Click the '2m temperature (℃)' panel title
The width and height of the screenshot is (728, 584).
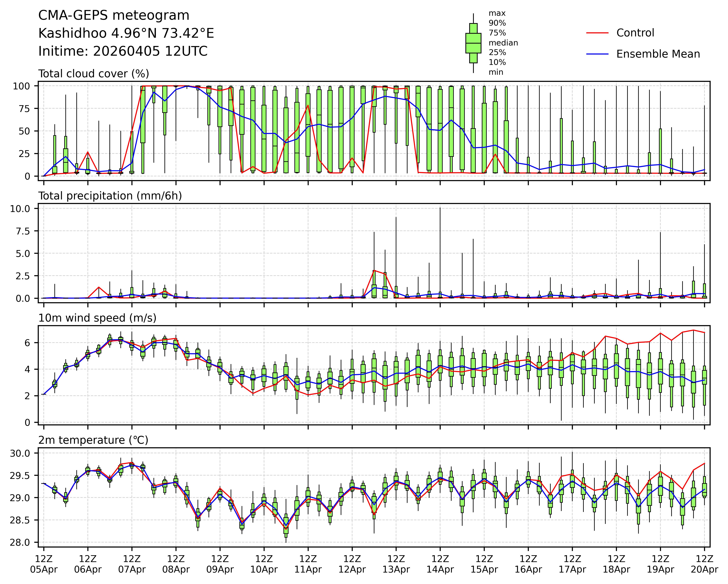pos(93,440)
